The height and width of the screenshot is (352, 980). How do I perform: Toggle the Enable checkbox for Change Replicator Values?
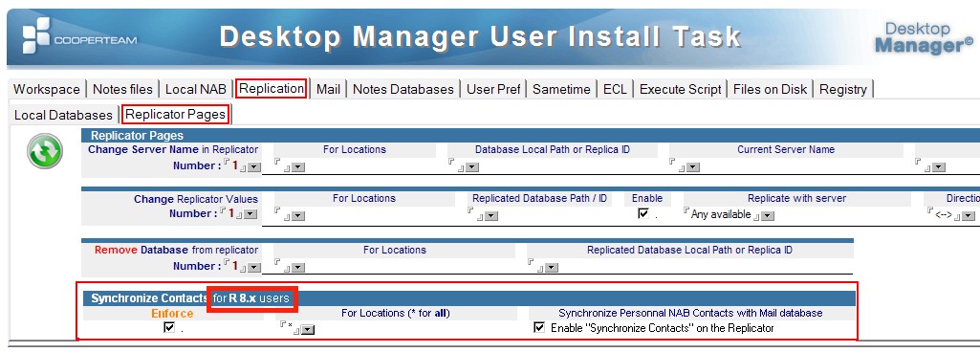[643, 214]
